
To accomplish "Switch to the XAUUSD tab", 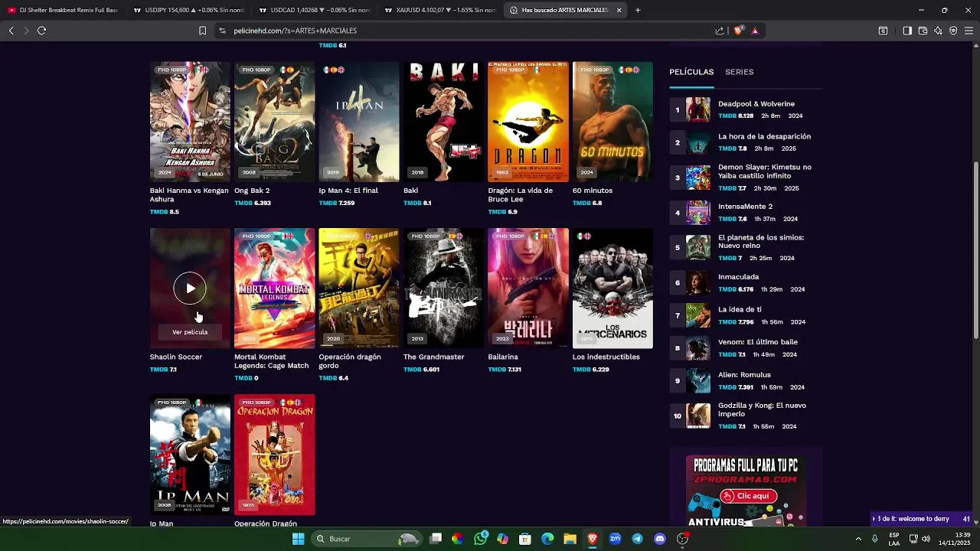I will tap(439, 10).
